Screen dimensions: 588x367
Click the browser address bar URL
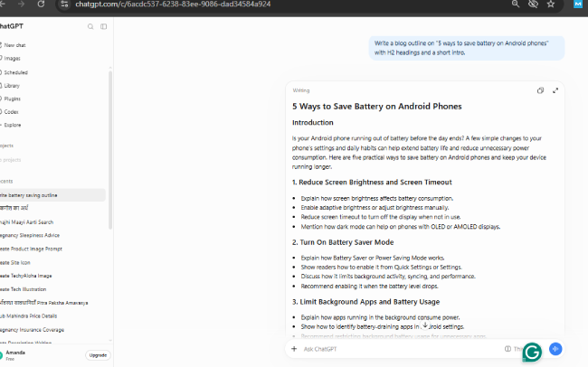click(173, 5)
